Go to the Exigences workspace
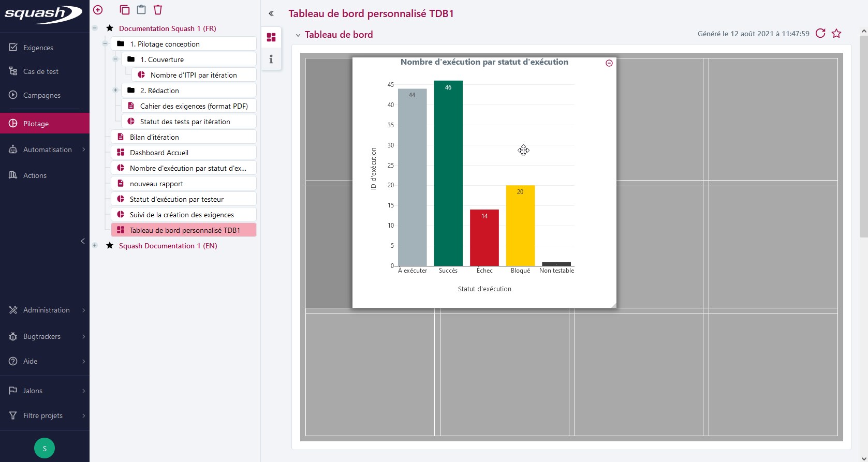This screenshot has height=462, width=868. point(38,48)
